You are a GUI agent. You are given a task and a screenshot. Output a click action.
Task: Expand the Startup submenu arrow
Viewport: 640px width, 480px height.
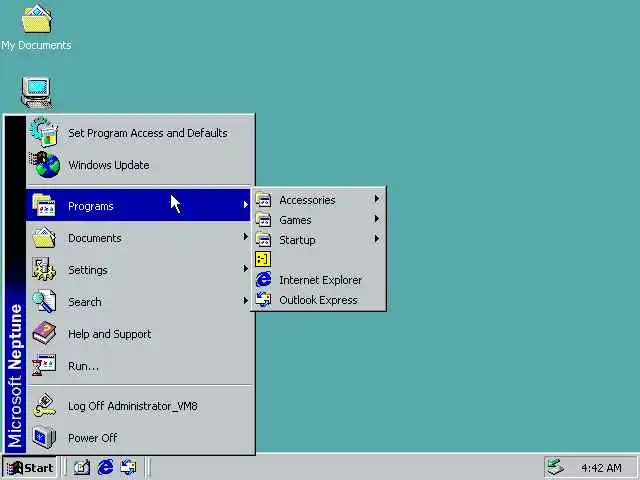tap(377, 239)
